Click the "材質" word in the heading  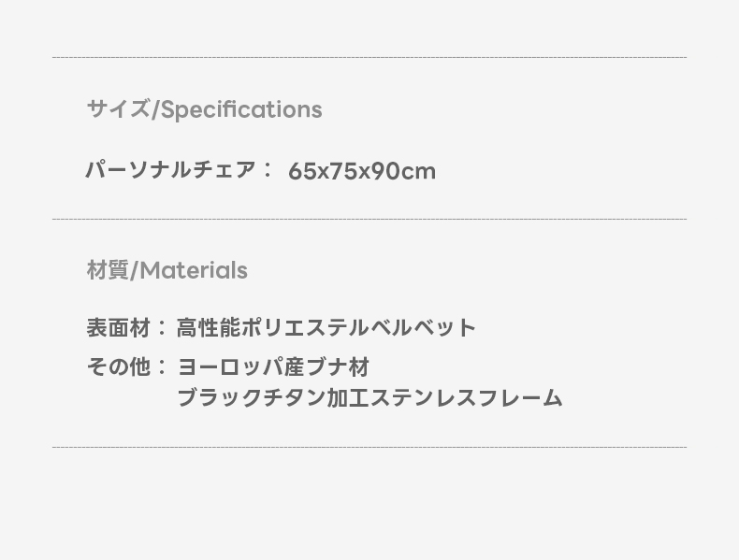(x=107, y=270)
